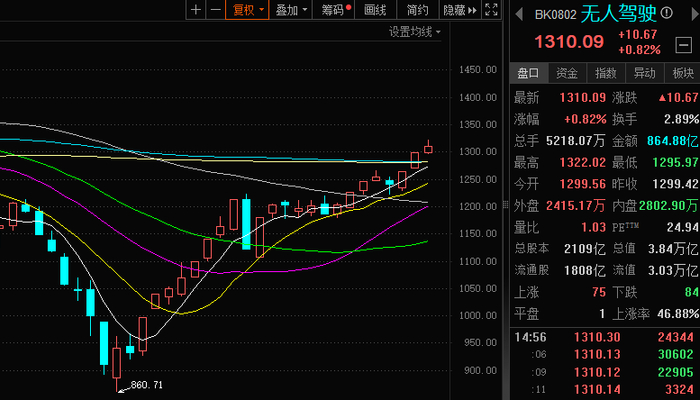This screenshot has width=700, height=400.
Task: Zoom out chart with minus button
Action: coord(215,10)
